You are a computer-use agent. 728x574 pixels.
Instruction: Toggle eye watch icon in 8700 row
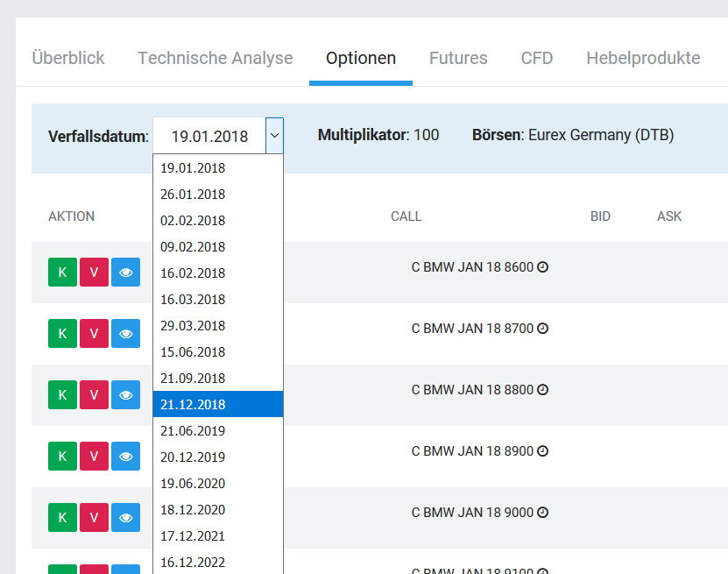click(x=126, y=333)
